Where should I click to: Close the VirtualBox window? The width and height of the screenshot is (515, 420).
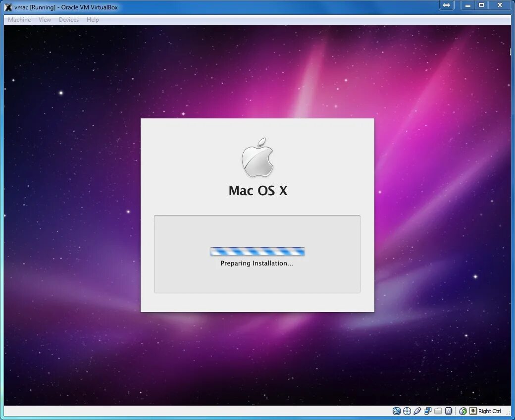click(x=500, y=5)
